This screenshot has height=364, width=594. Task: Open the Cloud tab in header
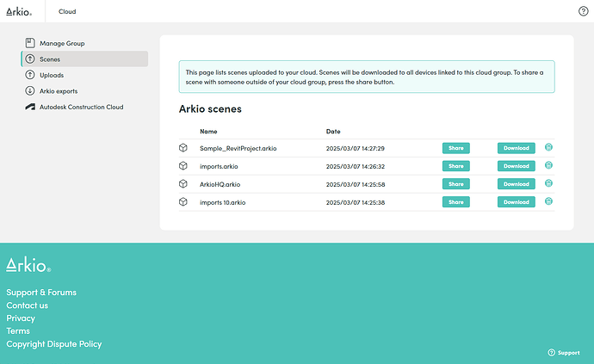tap(67, 11)
